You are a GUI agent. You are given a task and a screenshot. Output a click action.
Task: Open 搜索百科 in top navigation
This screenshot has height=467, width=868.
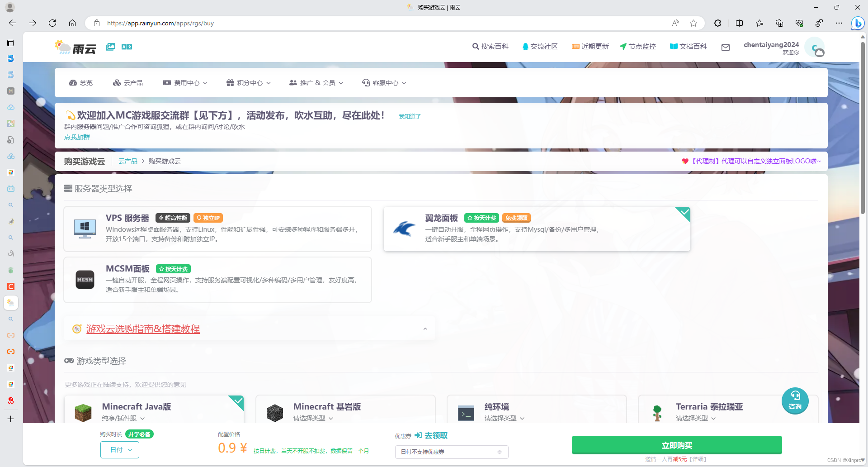pyautogui.click(x=491, y=47)
